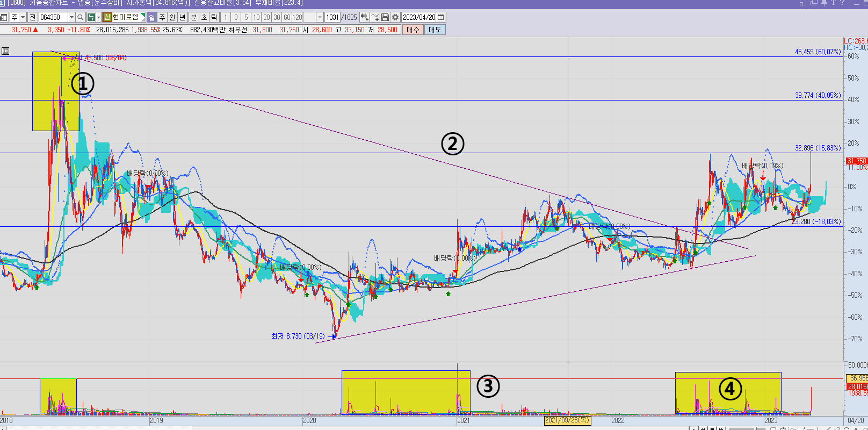Click the 2021/09/23(목) date marker on axis
The width and height of the screenshot is (868, 430).
[567, 420]
